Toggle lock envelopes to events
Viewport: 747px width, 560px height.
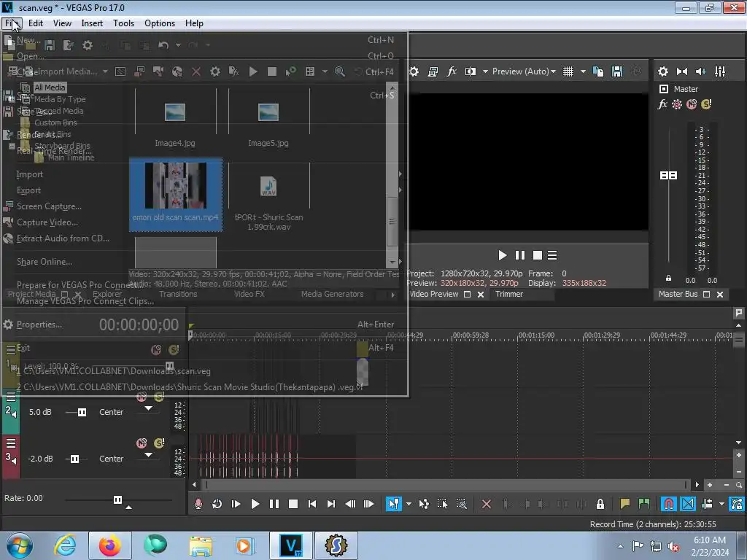(x=737, y=504)
